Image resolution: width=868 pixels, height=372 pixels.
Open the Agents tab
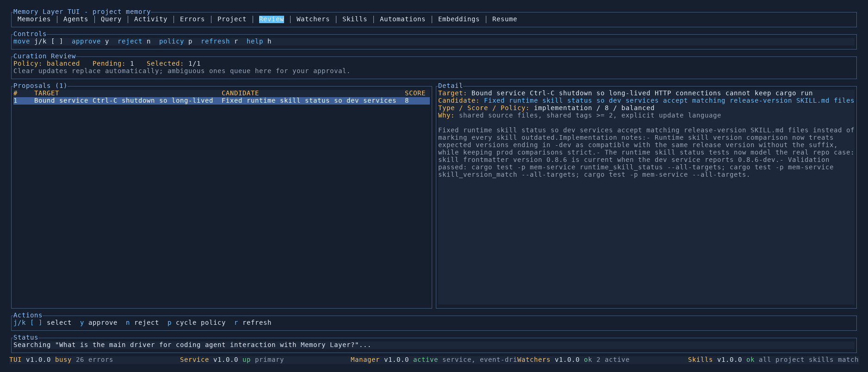(75, 19)
